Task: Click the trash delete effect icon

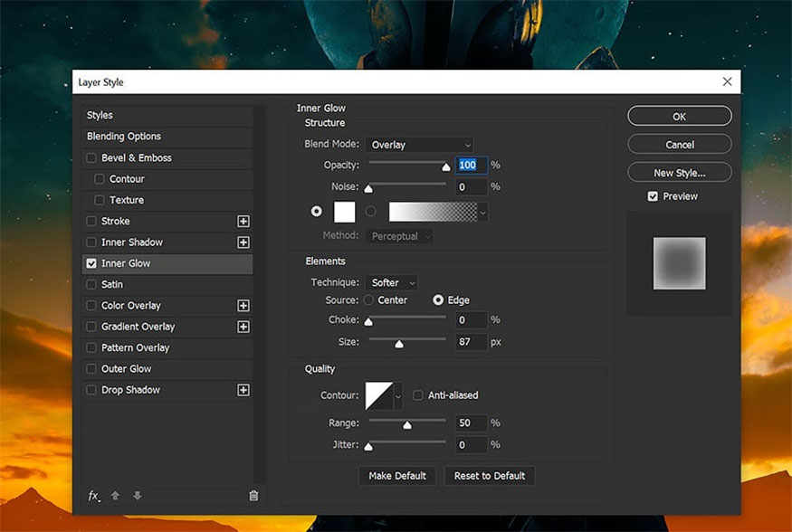Action: pos(253,496)
